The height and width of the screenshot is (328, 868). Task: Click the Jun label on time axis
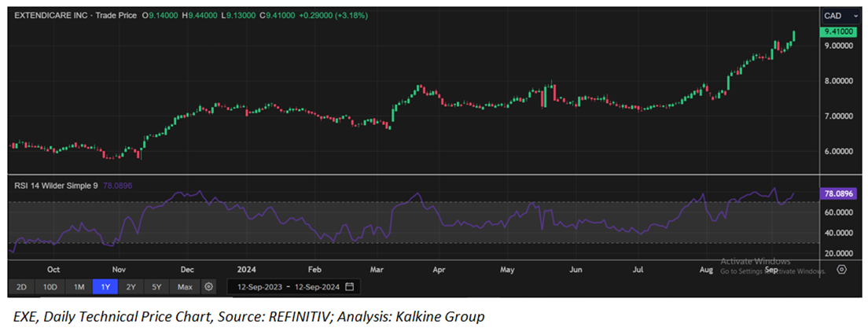(x=576, y=270)
